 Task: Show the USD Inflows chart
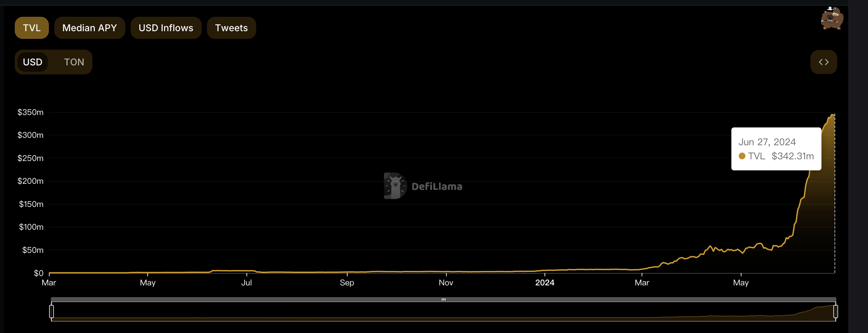[166, 27]
